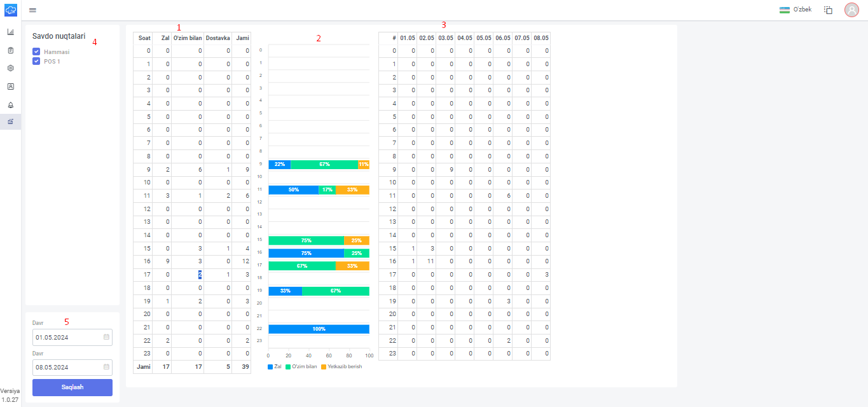Uncheck the POS 1 checkbox
868x407 pixels.
36,61
